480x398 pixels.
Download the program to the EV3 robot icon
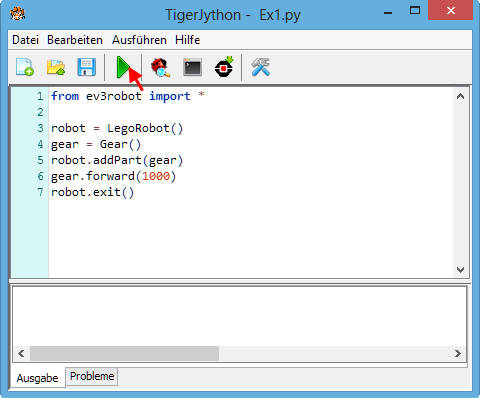[224, 67]
